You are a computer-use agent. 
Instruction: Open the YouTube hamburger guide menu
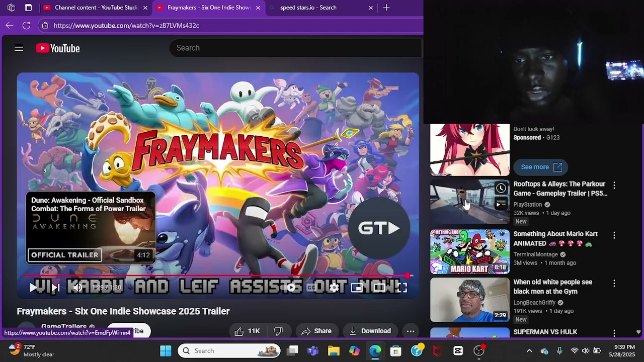19,48
